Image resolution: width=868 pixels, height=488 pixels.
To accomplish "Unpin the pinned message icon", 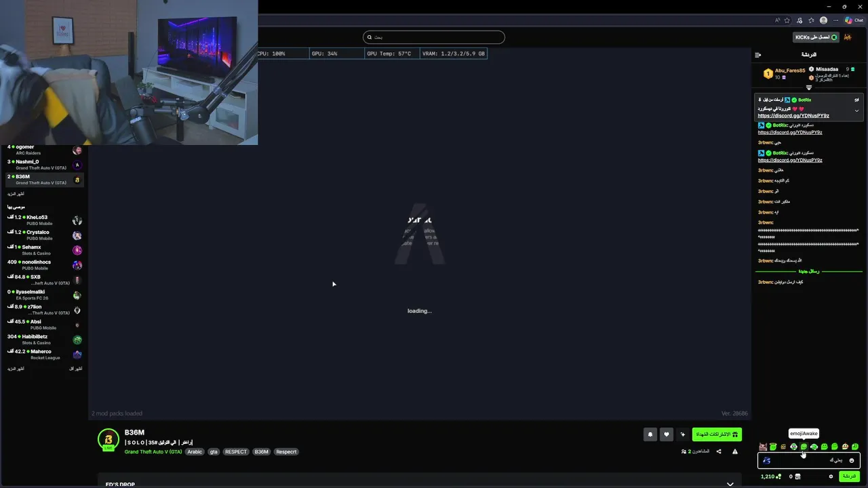I will coord(856,100).
